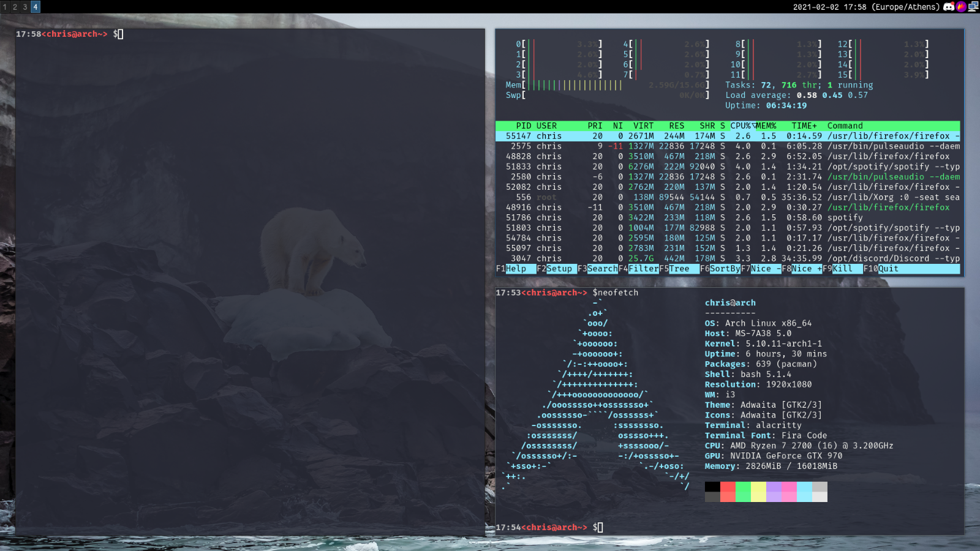Click the yellow neofetch palette block
The image size is (980, 551).
(758, 492)
